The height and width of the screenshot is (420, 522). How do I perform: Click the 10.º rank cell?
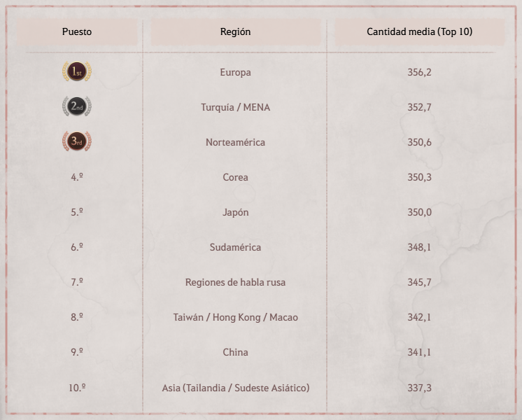tap(77, 387)
